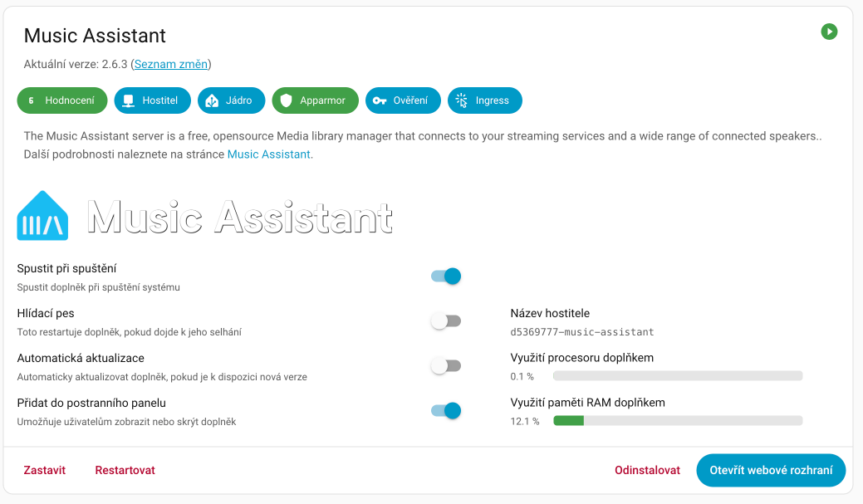Click the green start arrow icon
Screen dimensions: 863x504
pos(829,32)
